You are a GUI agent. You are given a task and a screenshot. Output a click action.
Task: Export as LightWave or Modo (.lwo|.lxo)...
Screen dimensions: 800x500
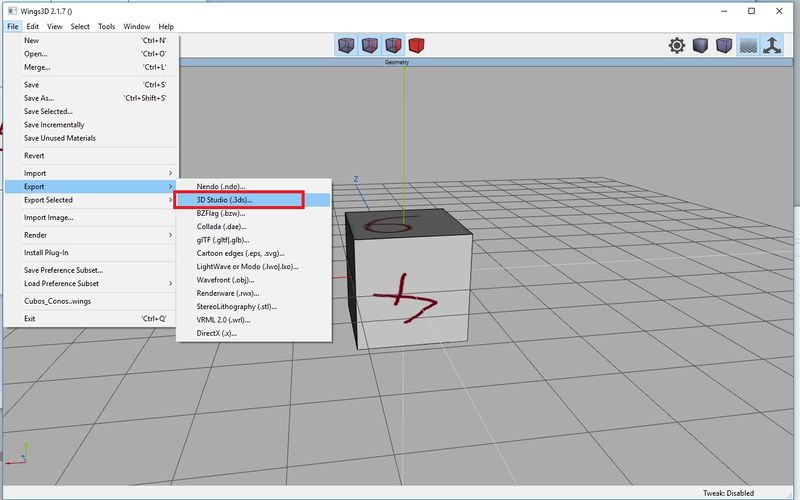tap(254, 266)
